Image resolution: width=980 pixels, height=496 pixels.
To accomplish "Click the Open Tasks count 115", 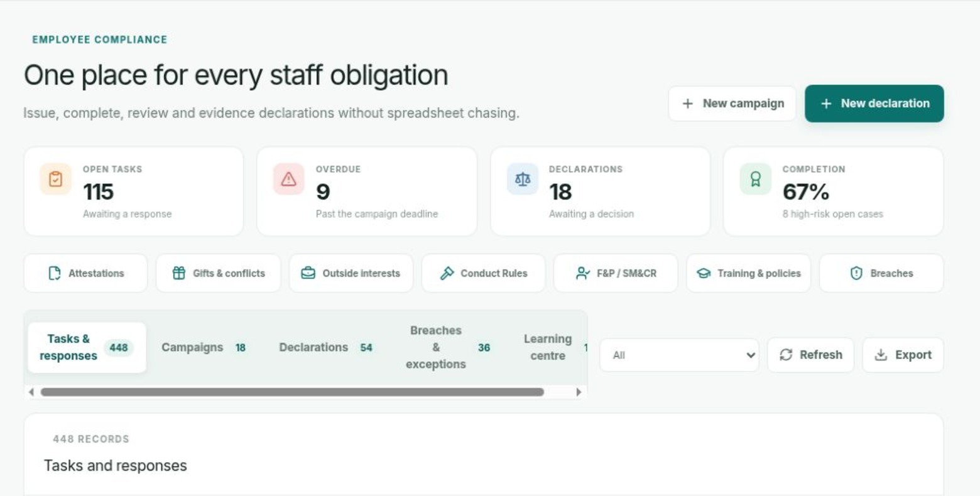I will (x=99, y=191).
